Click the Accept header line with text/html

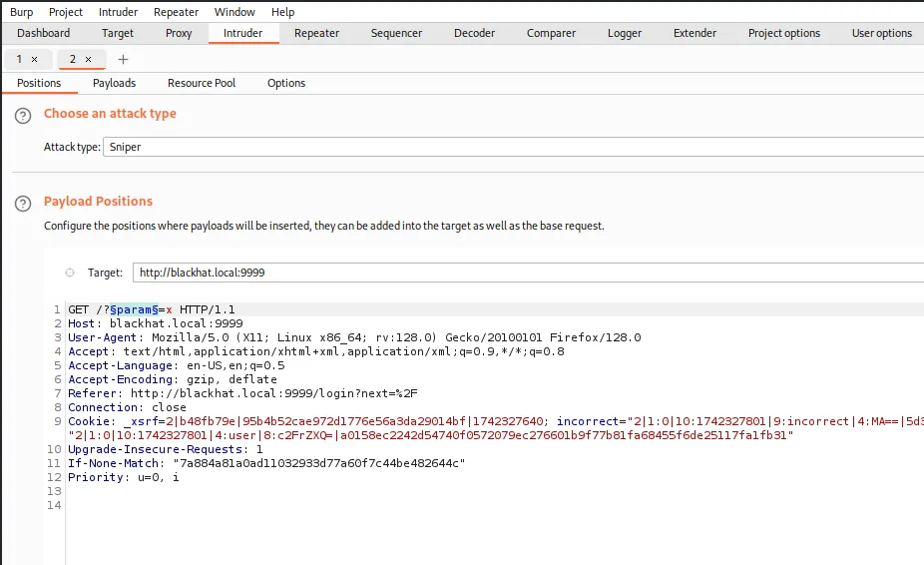(x=316, y=351)
